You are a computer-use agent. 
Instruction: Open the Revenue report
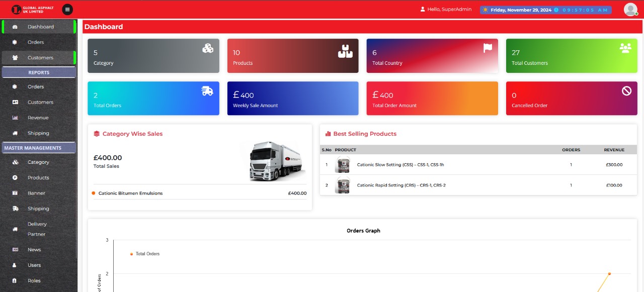[38, 118]
